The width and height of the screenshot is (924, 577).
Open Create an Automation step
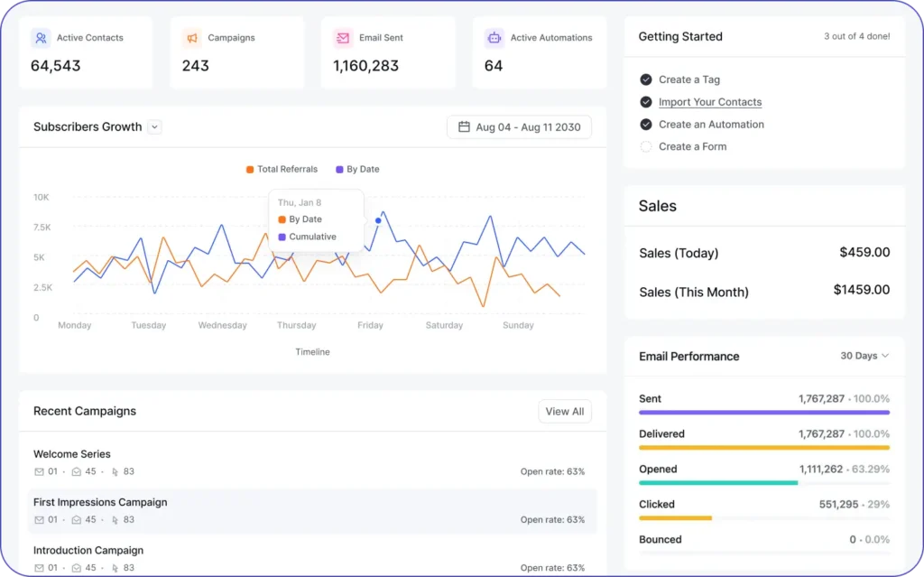711,125
